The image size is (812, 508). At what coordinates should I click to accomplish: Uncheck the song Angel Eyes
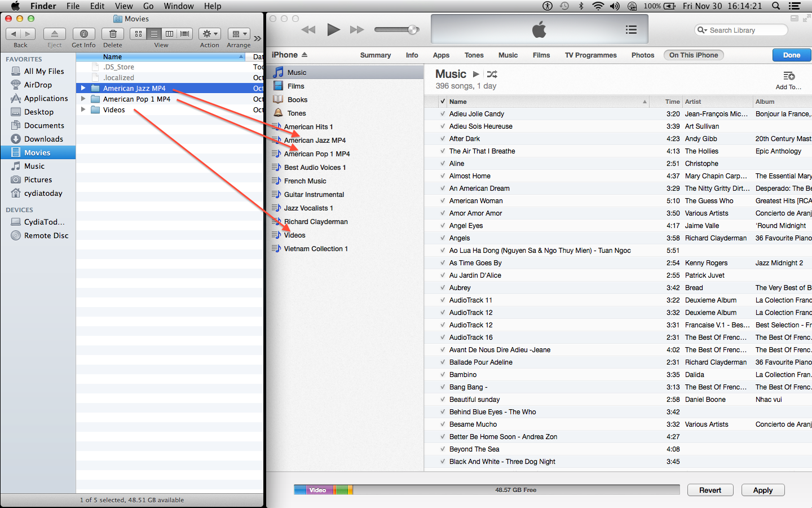[x=443, y=225]
